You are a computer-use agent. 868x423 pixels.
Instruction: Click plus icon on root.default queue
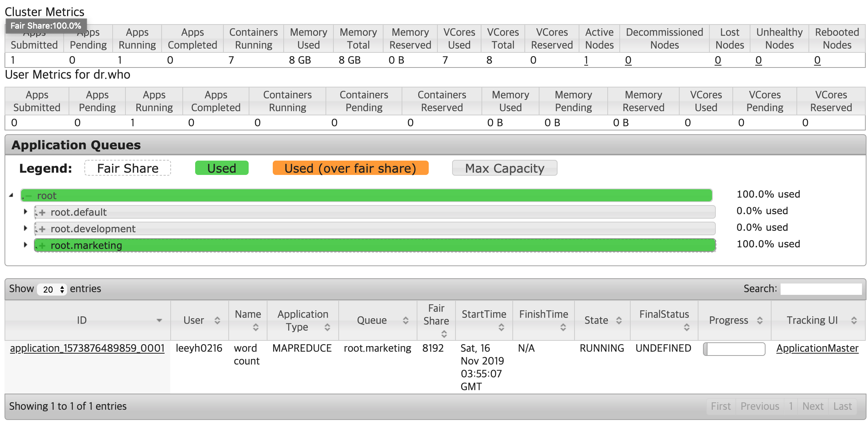point(42,213)
